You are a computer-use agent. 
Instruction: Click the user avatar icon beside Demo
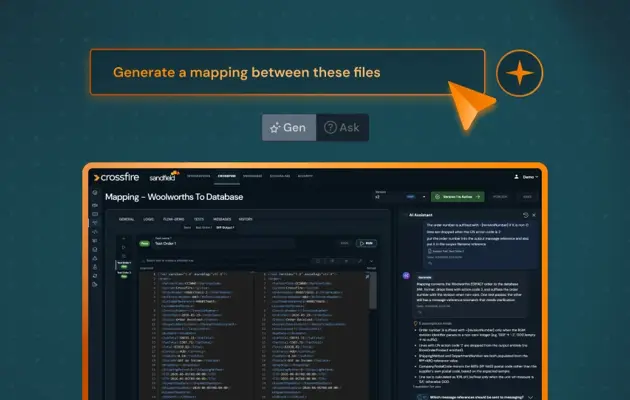click(516, 177)
